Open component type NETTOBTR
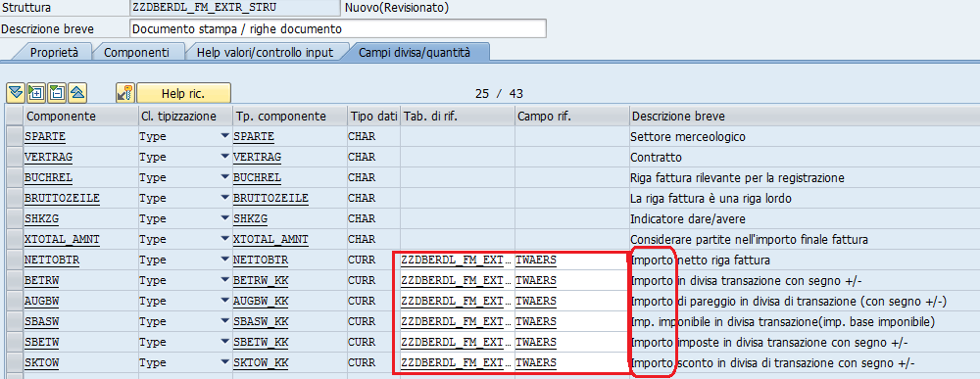 (260, 260)
